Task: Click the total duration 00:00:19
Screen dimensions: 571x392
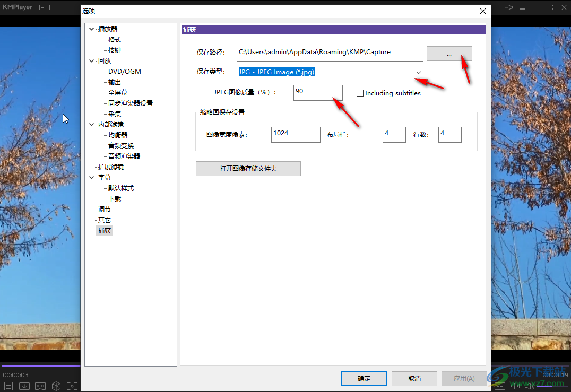Action: click(x=555, y=375)
